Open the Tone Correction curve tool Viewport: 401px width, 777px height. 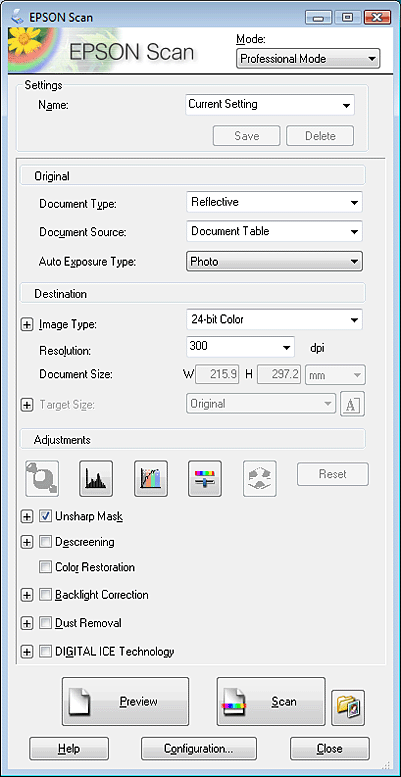[151, 479]
